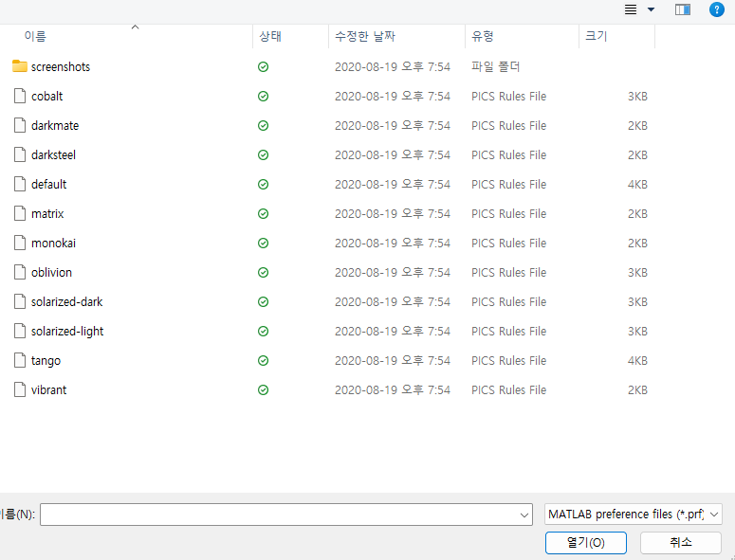Image resolution: width=735 pixels, height=560 pixels.
Task: Click sync status checkmark for darkmate
Action: pos(264,125)
